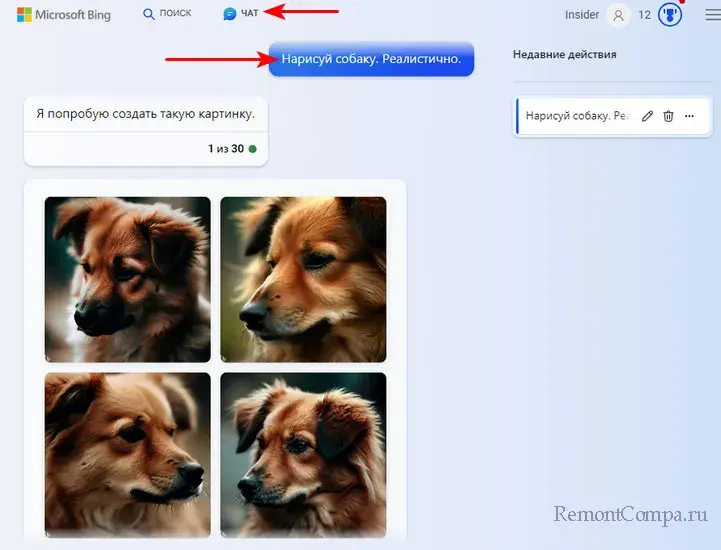
Task: Open the bottom-left generated dog image
Action: (127, 455)
